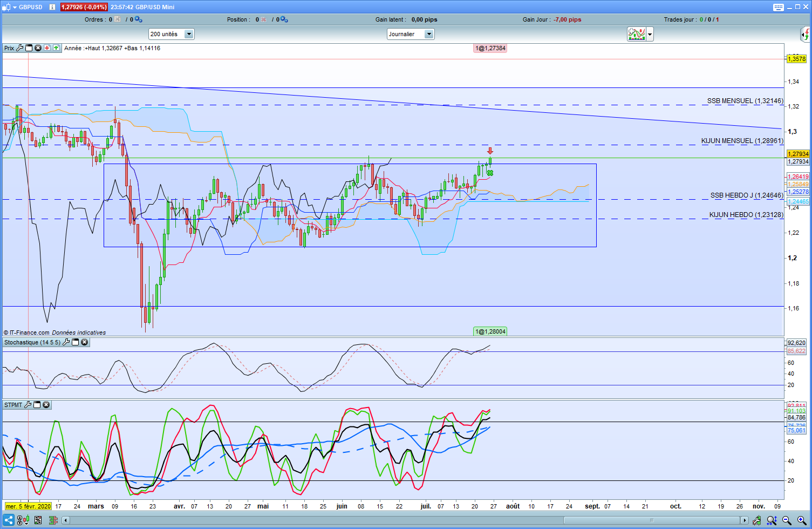Cancel all orders using the Ordres X icon
812x529 pixels.
pos(118,19)
